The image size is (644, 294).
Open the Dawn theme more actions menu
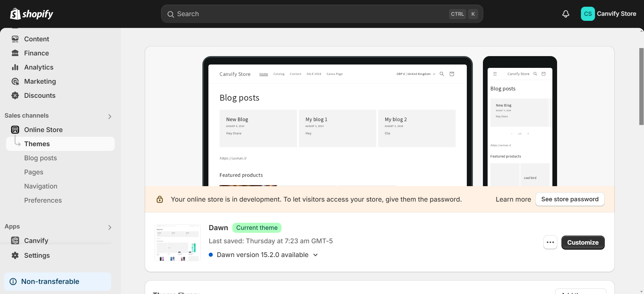point(550,242)
